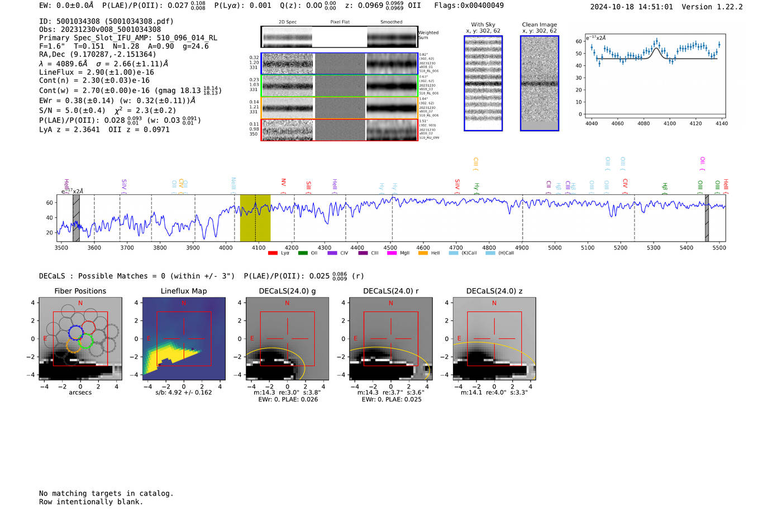Click the dark purple CIII legend swatch

click(x=363, y=253)
